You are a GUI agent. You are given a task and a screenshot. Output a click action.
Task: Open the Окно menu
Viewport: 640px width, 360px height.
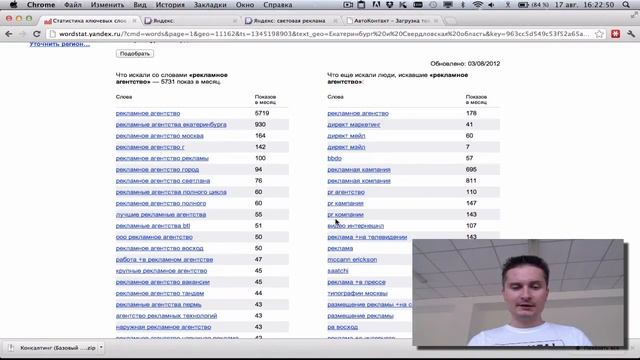coord(245,5)
